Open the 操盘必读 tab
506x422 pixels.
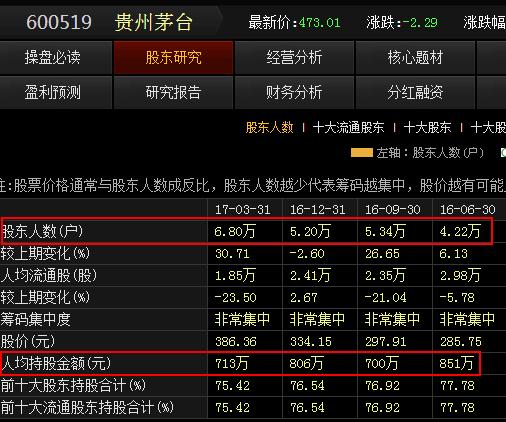(52, 57)
